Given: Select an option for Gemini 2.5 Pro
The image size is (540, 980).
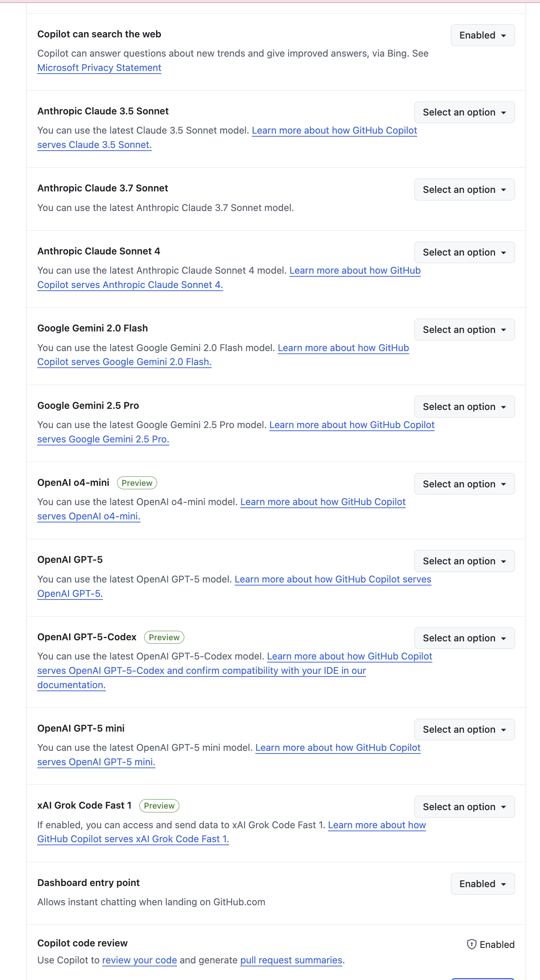Looking at the screenshot, I should [x=464, y=407].
